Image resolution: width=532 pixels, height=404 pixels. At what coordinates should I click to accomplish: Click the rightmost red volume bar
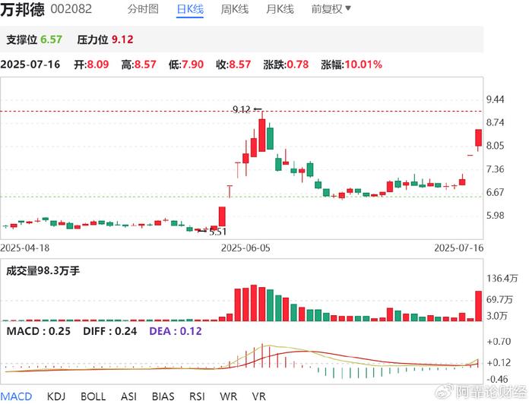coord(479,305)
